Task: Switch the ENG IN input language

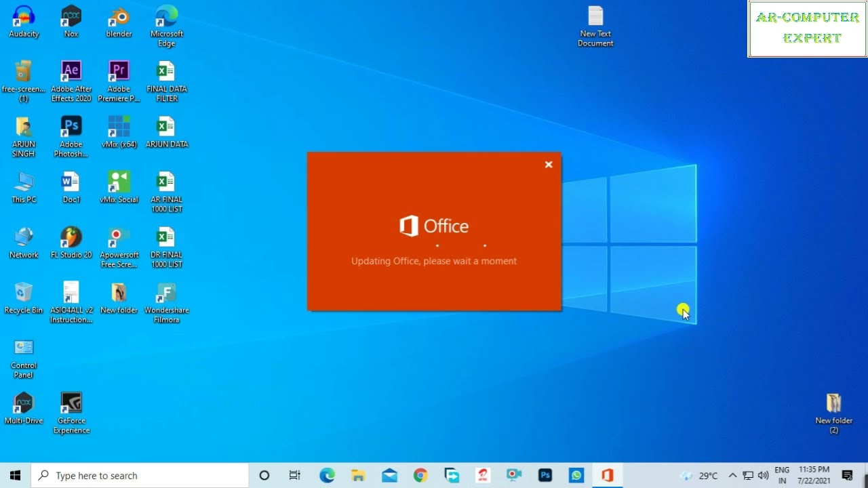Action: pos(782,475)
